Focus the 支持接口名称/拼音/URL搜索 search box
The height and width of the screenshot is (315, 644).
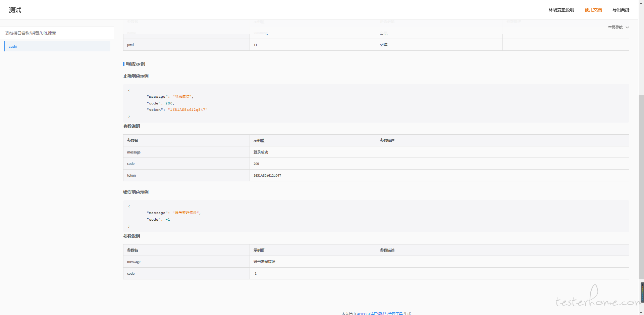click(57, 33)
